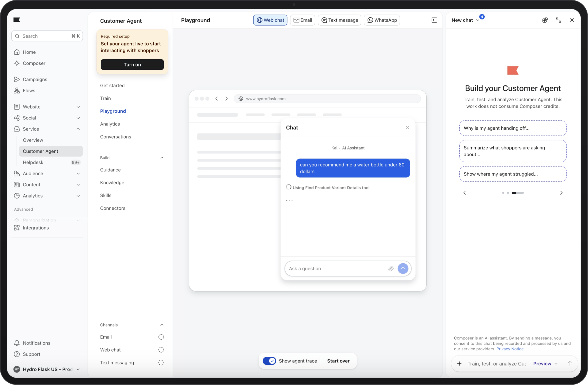Viewport: 588px width, 385px height.
Task: Collapse the Channels section
Action: coord(162,325)
